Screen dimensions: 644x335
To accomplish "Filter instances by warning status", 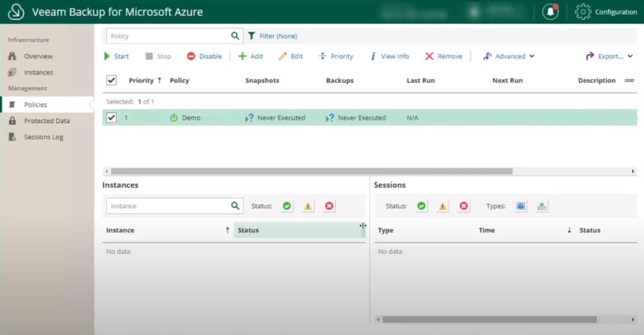I will click(x=308, y=206).
